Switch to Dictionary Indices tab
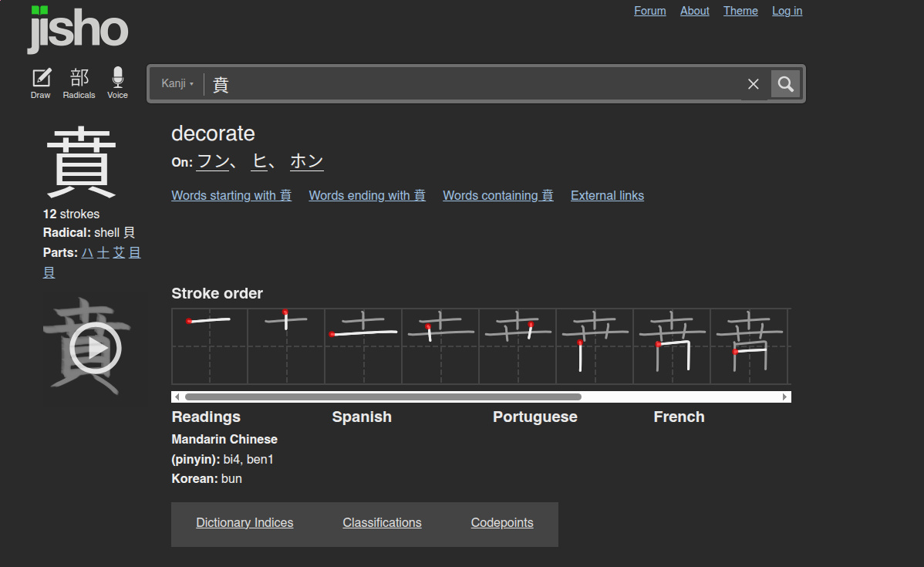 pyautogui.click(x=244, y=523)
